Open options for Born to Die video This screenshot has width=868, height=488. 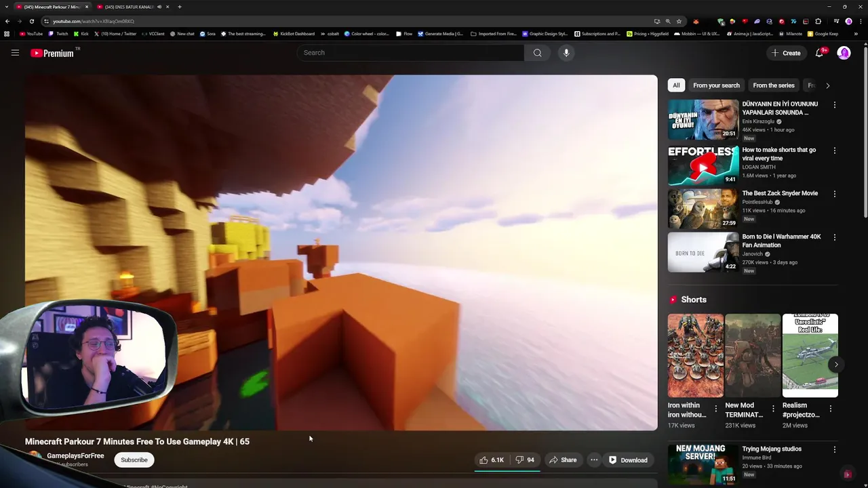coord(834,237)
